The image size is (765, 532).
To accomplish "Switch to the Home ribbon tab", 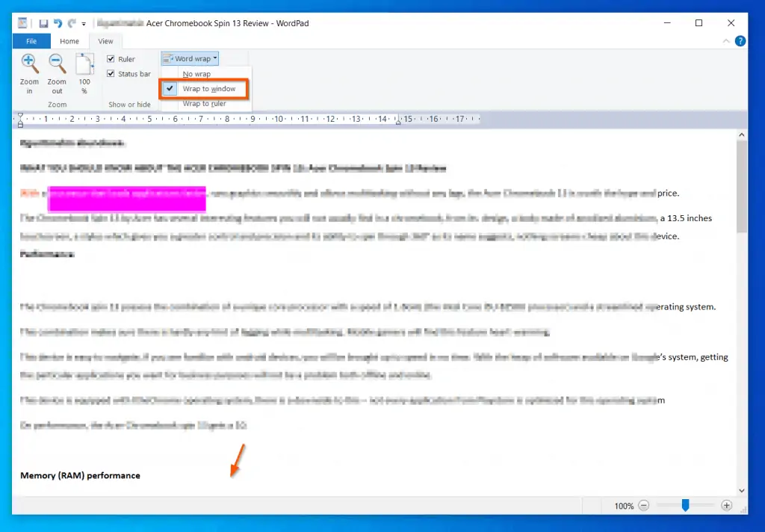I will pos(69,42).
